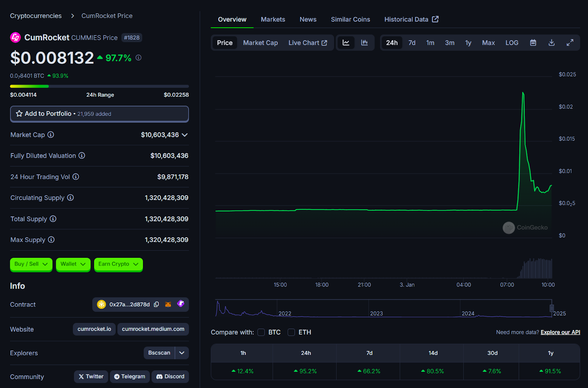Switch to line chart view icon
This screenshot has width=588, height=388.
(x=346, y=43)
